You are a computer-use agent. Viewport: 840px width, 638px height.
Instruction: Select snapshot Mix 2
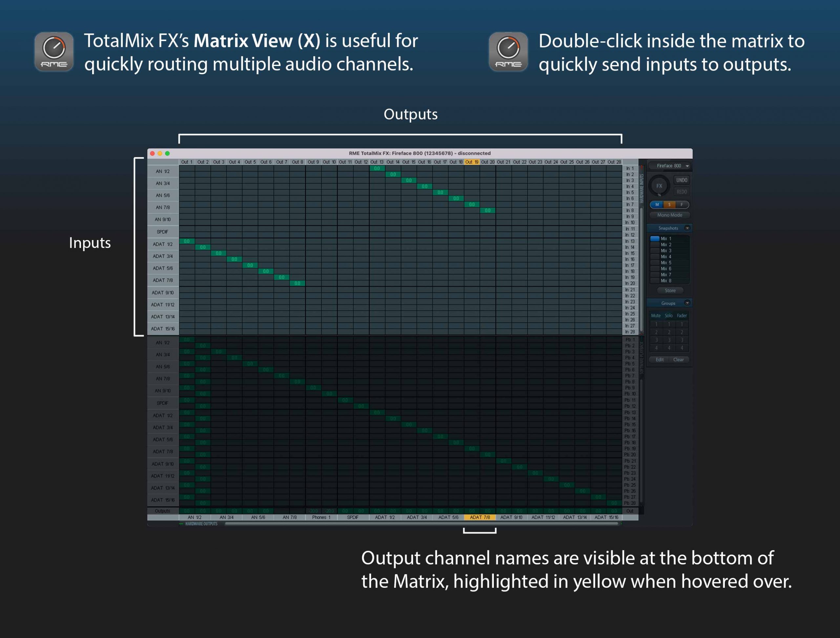(669, 245)
